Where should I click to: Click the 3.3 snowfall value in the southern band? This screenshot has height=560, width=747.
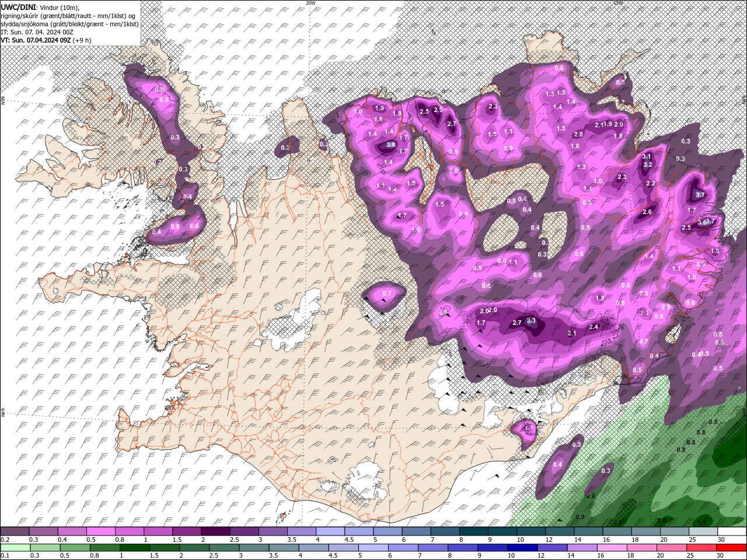point(530,320)
